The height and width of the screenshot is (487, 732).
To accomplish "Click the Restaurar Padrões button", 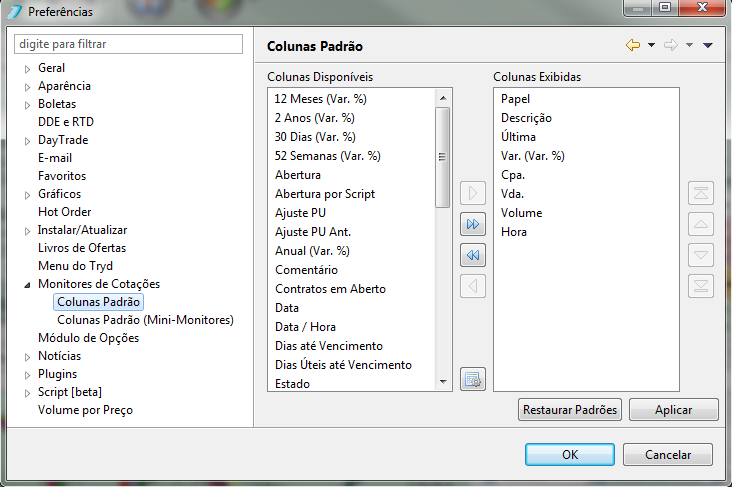I will pyautogui.click(x=570, y=409).
